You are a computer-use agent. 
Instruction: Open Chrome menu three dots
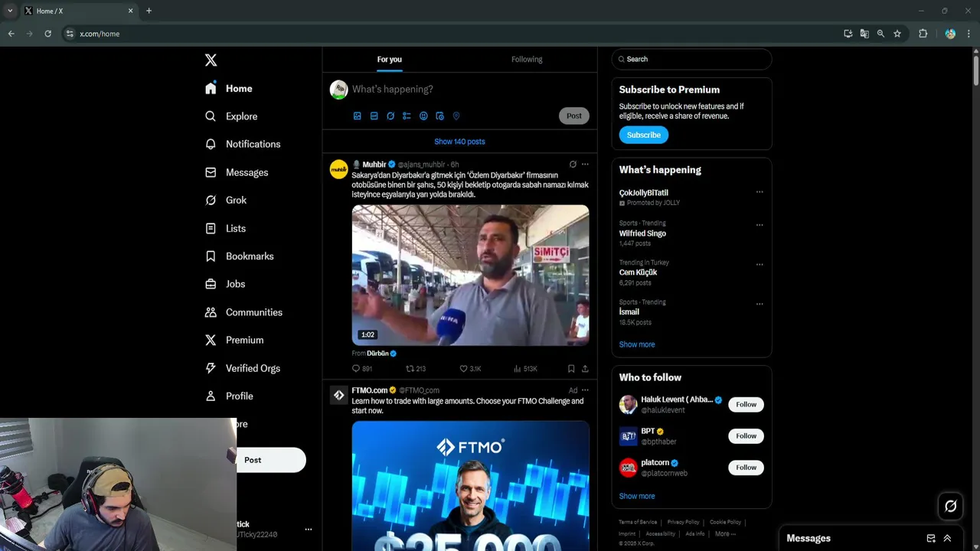(x=969, y=34)
